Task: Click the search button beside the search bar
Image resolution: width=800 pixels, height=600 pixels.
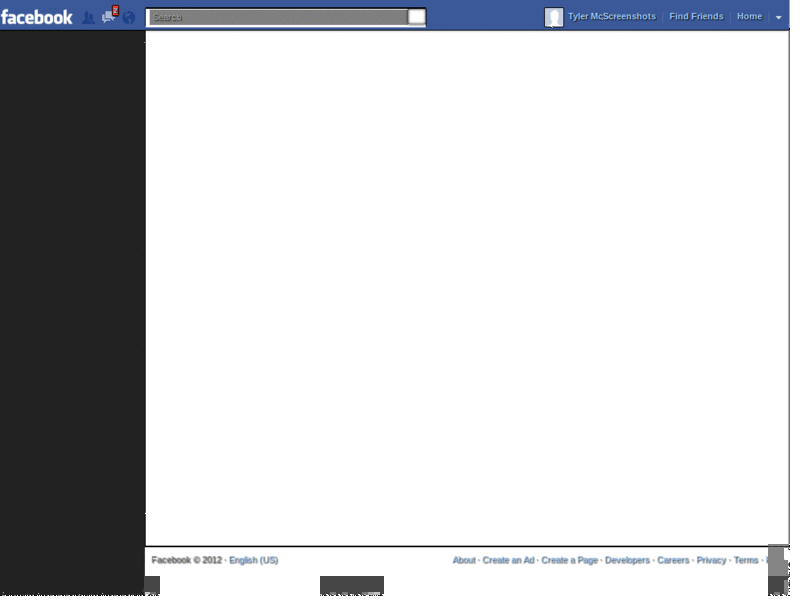Action: 416,16
